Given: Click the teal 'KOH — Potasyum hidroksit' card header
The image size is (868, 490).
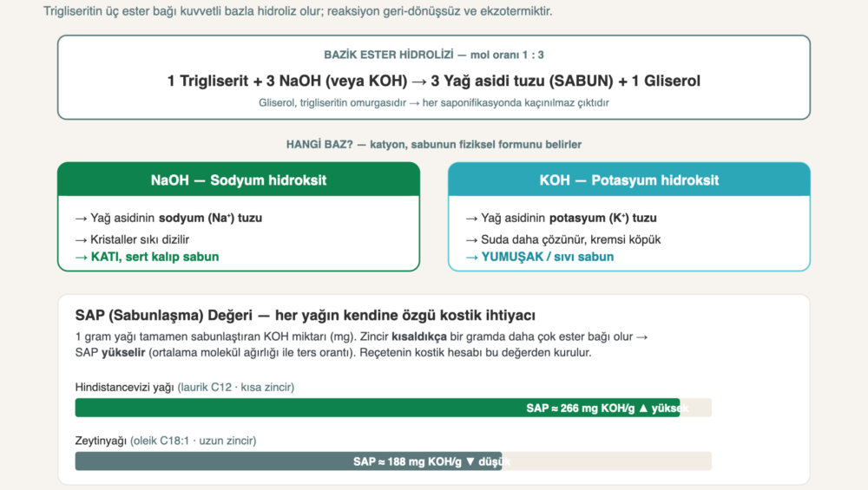Looking at the screenshot, I should click(629, 180).
